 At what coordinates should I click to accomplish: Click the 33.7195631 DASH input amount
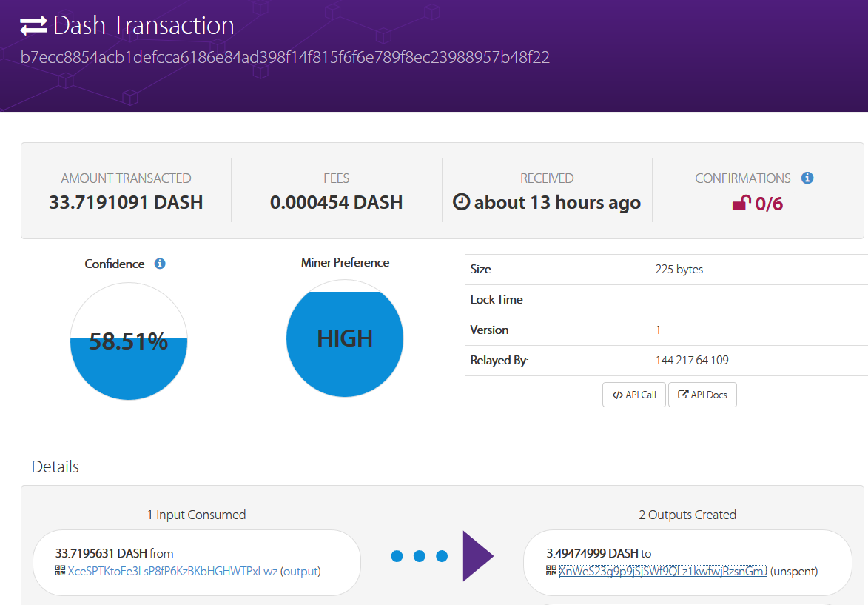tap(101, 553)
